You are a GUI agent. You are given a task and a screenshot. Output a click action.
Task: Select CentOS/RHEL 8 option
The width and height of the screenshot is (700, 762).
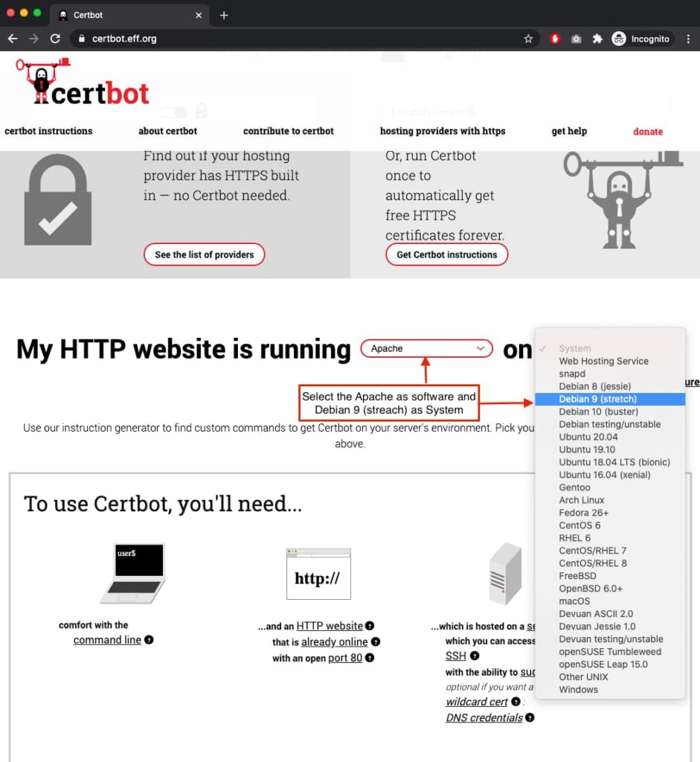tap(610, 563)
